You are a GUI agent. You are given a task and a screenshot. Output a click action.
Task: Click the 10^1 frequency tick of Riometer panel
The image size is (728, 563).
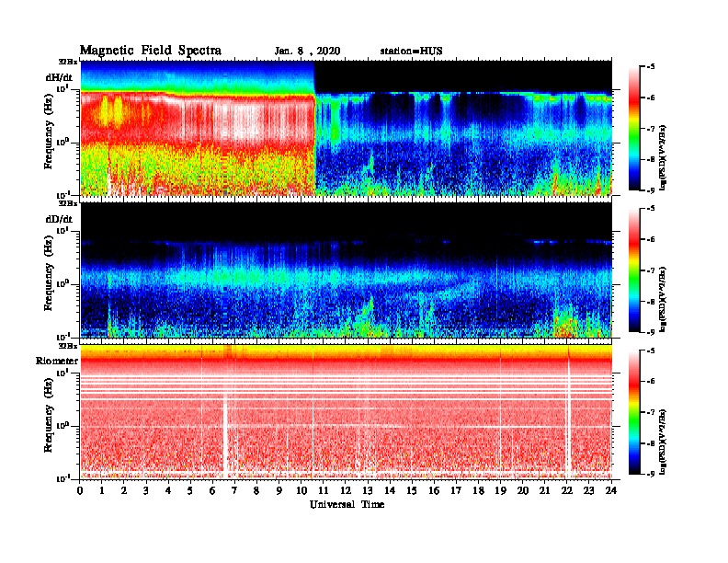(x=63, y=373)
